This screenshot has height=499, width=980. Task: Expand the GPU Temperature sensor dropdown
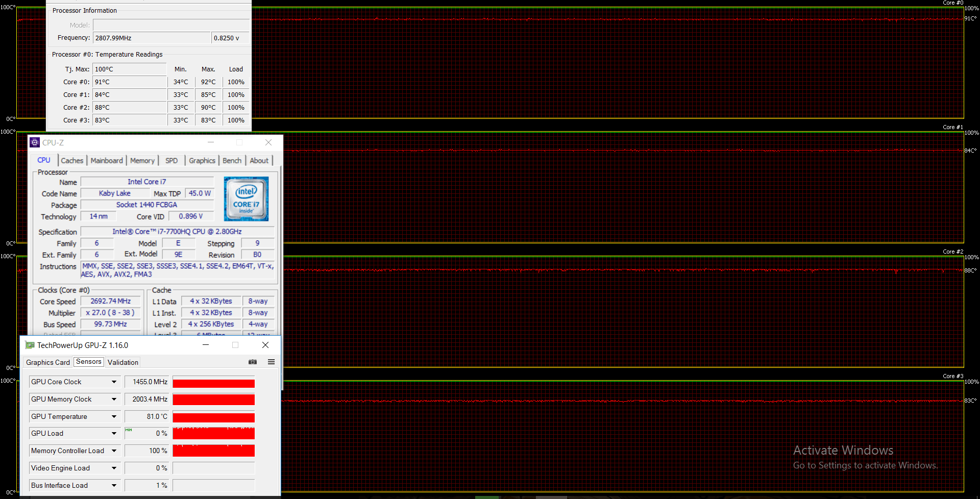[114, 416]
